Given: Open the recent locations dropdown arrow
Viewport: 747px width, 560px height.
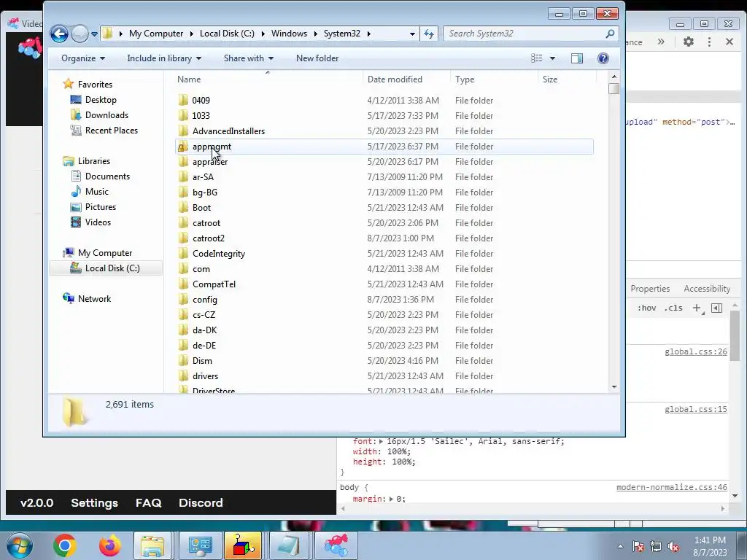Looking at the screenshot, I should [x=94, y=34].
